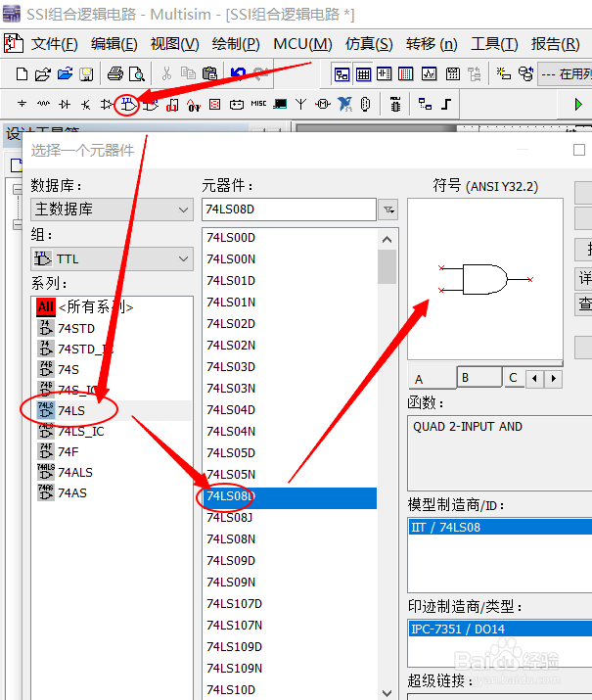Image resolution: width=592 pixels, height=700 pixels.
Task: Open the 文件(F) menu
Action: [55, 44]
